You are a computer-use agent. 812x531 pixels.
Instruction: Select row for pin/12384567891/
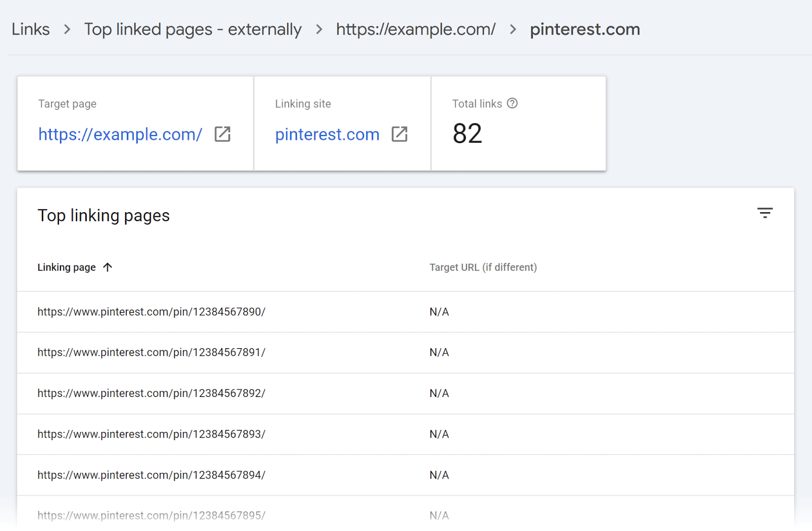[405, 352]
